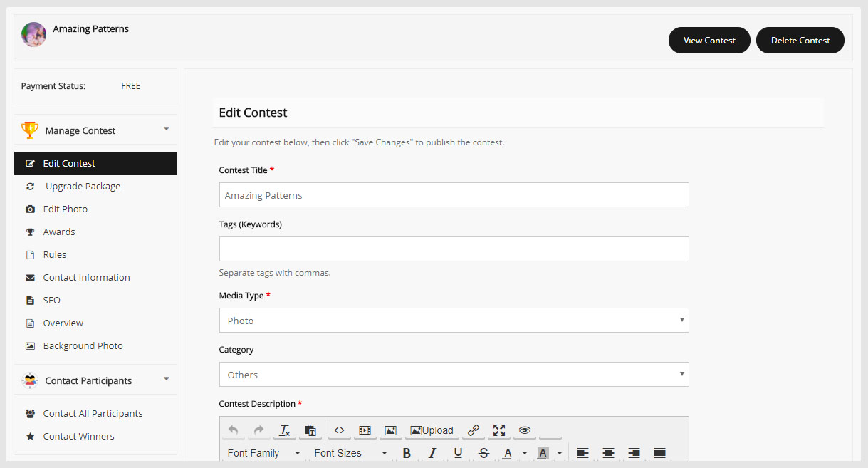The image size is (868, 468).
Task: Toggle the preview eye icon
Action: (x=525, y=430)
